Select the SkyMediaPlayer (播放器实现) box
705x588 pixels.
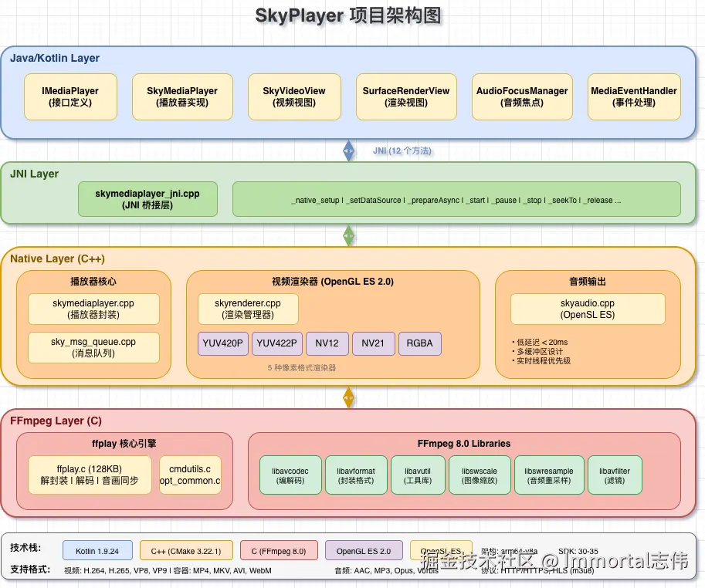click(182, 96)
